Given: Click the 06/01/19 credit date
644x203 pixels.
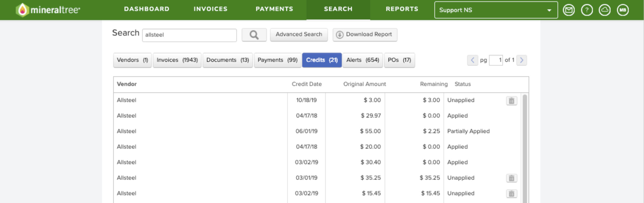Looking at the screenshot, I should point(306,131).
